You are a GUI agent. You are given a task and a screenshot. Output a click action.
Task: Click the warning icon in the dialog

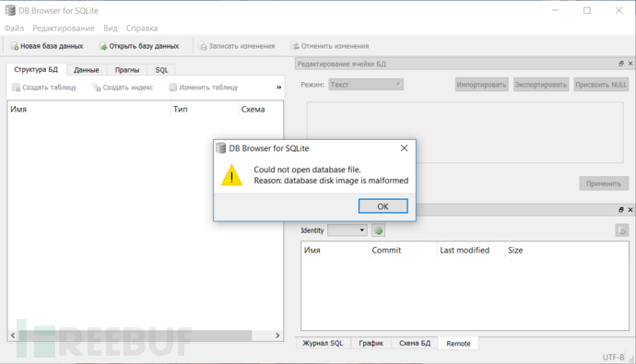(x=231, y=175)
